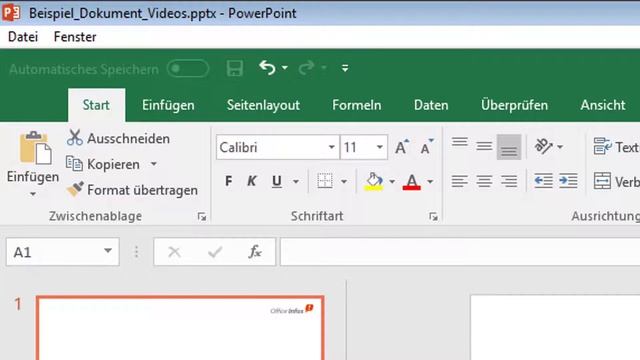Align cell content to top

460,142
